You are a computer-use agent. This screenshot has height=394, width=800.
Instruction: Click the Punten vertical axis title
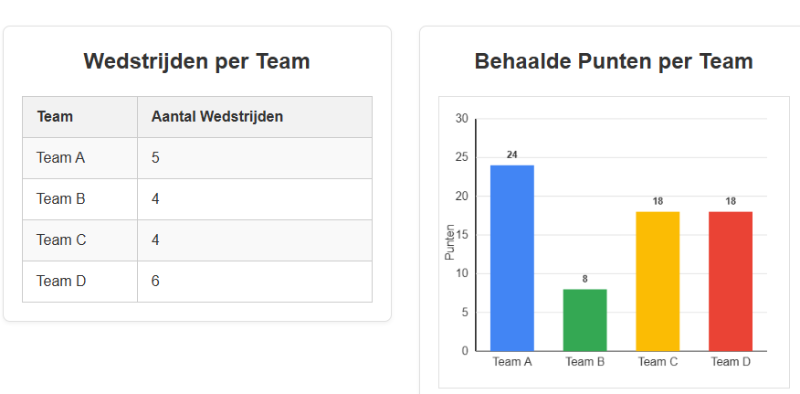pos(449,242)
